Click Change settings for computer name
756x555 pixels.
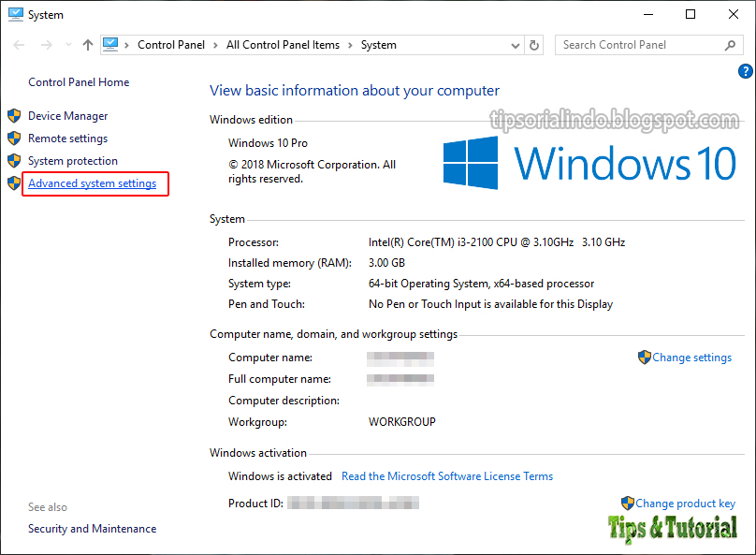tap(691, 358)
